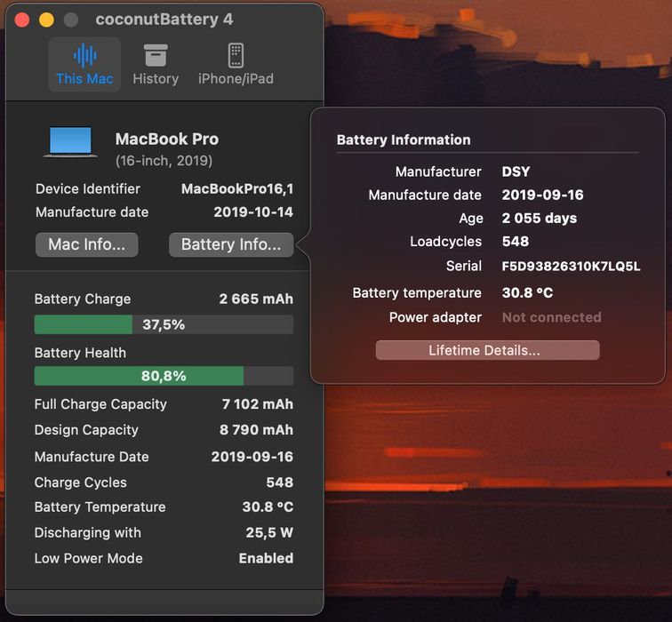672x622 pixels.
Task: Minimize coconutBattery with the yellow button
Action: tap(46, 20)
